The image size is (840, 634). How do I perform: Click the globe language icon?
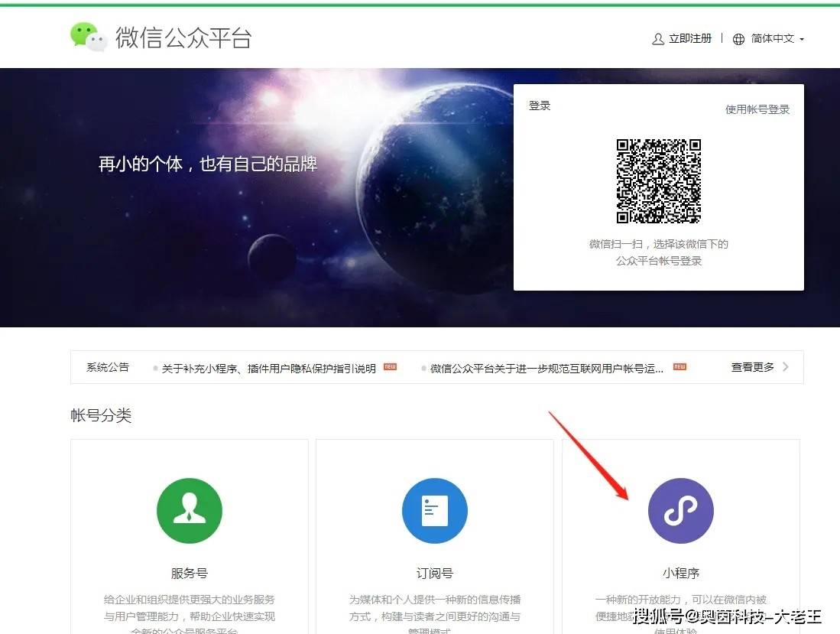(x=738, y=39)
